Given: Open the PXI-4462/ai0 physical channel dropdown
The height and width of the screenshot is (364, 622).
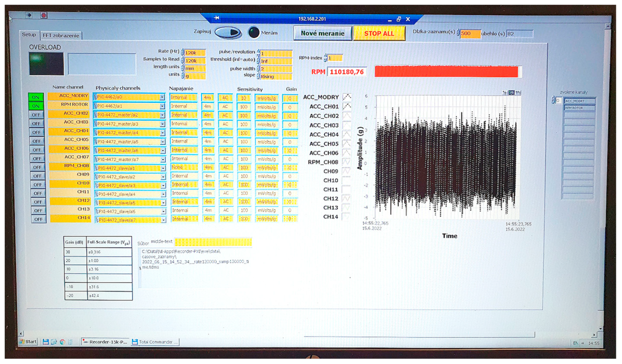Looking at the screenshot, I should pyautogui.click(x=163, y=97).
